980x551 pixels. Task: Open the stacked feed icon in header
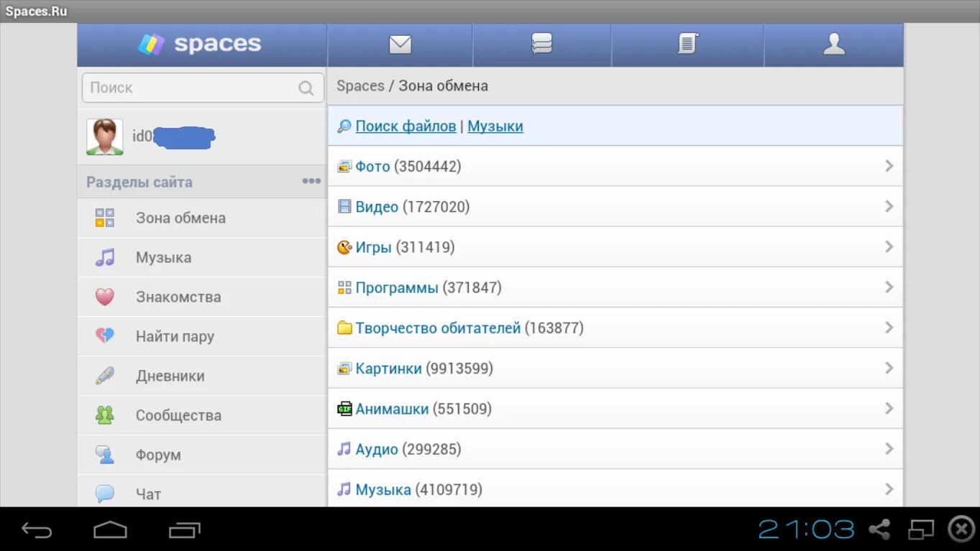tap(541, 45)
